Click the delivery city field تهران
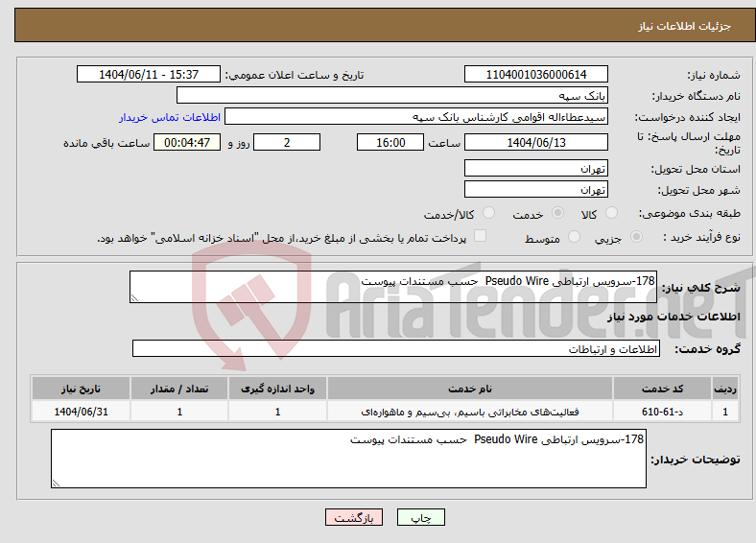The height and width of the screenshot is (543, 756). click(x=535, y=190)
